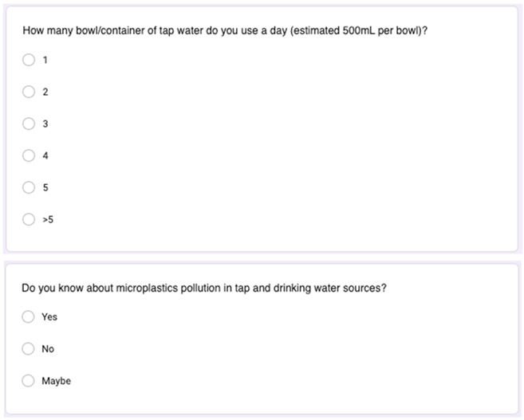This screenshot has width=524, height=420.
Task: Select radio button for 1 bowl
Action: click(x=30, y=60)
